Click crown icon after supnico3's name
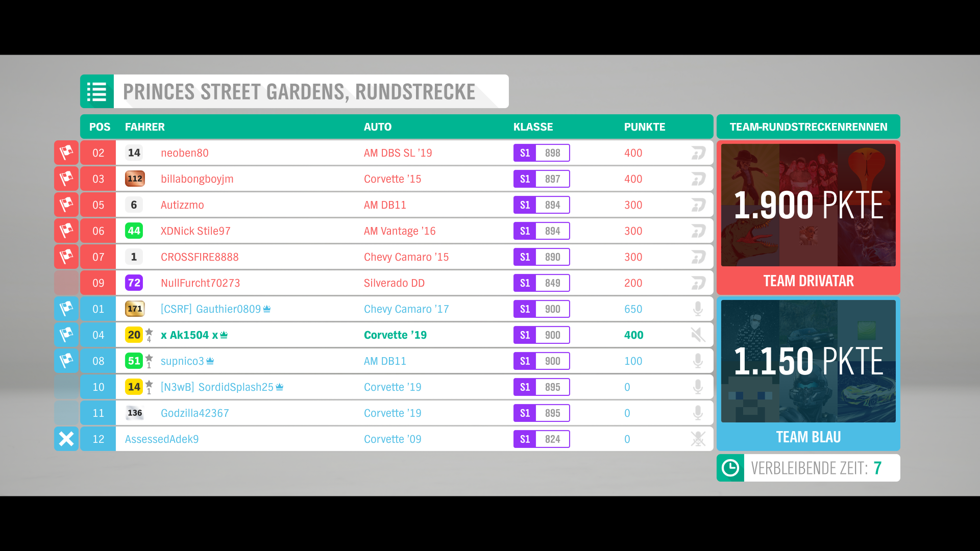The width and height of the screenshot is (980, 551). click(210, 361)
